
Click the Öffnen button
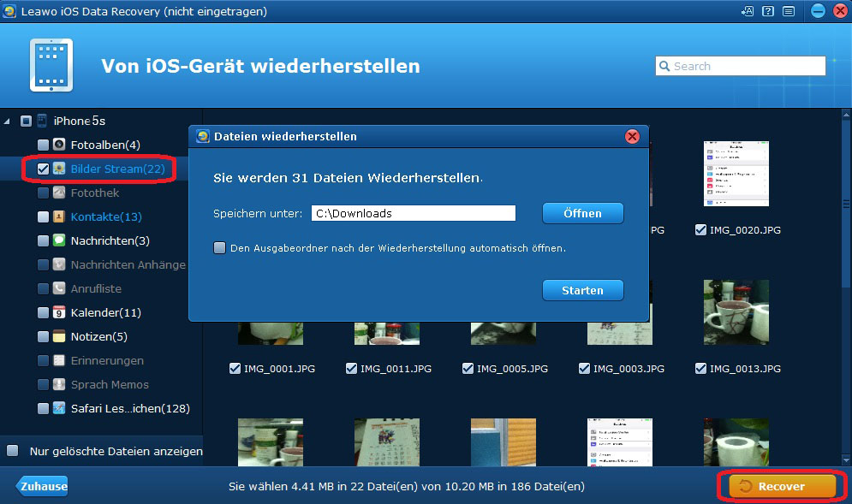click(582, 213)
